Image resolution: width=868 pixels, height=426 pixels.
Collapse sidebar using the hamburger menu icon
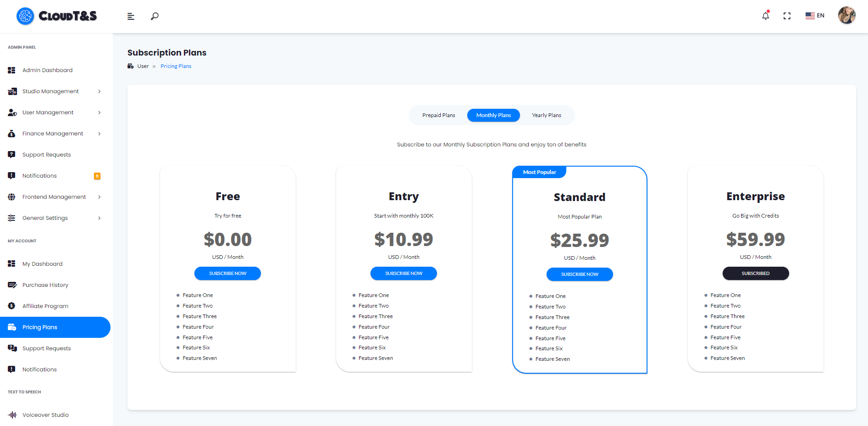pyautogui.click(x=131, y=16)
